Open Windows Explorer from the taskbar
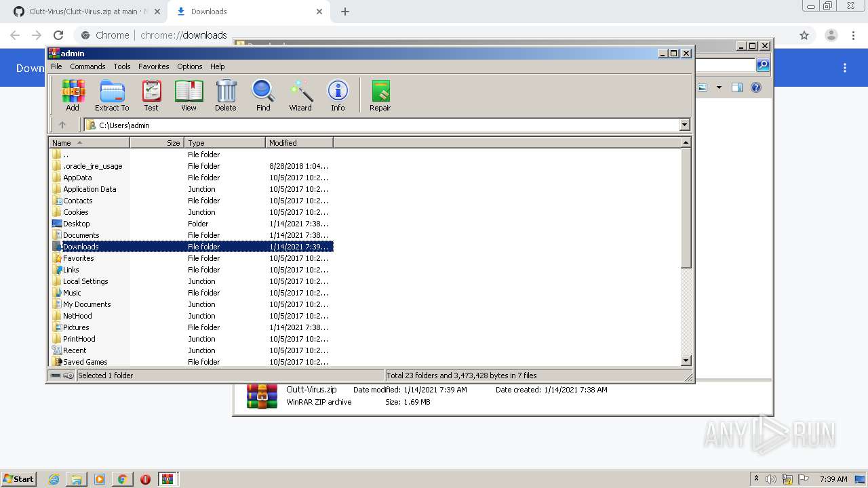The height and width of the screenshot is (488, 868). pyautogui.click(x=77, y=479)
